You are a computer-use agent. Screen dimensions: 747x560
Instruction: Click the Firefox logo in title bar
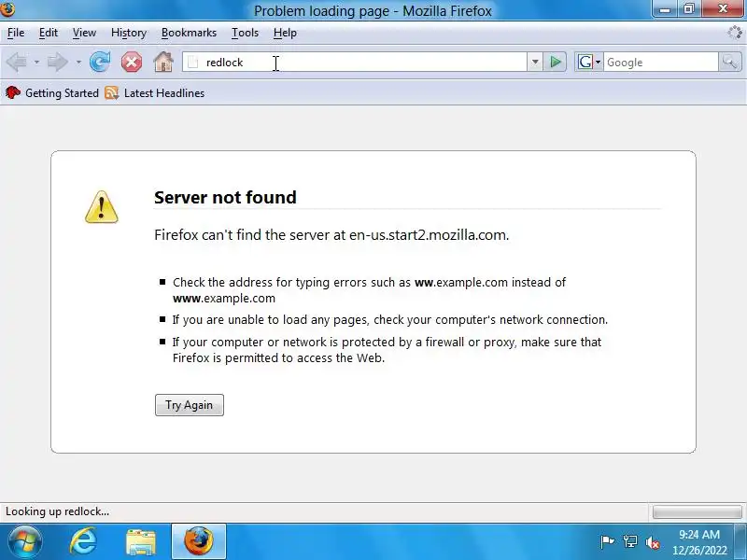tap(7, 9)
